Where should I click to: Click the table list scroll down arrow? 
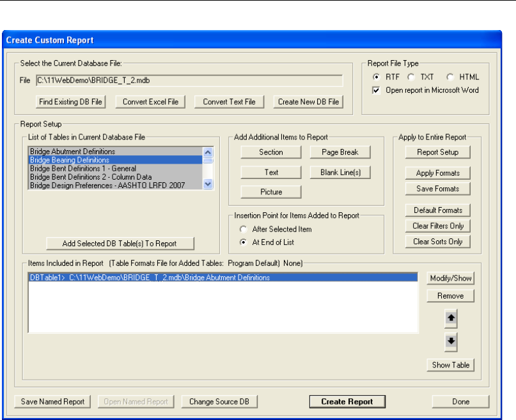pos(208,184)
